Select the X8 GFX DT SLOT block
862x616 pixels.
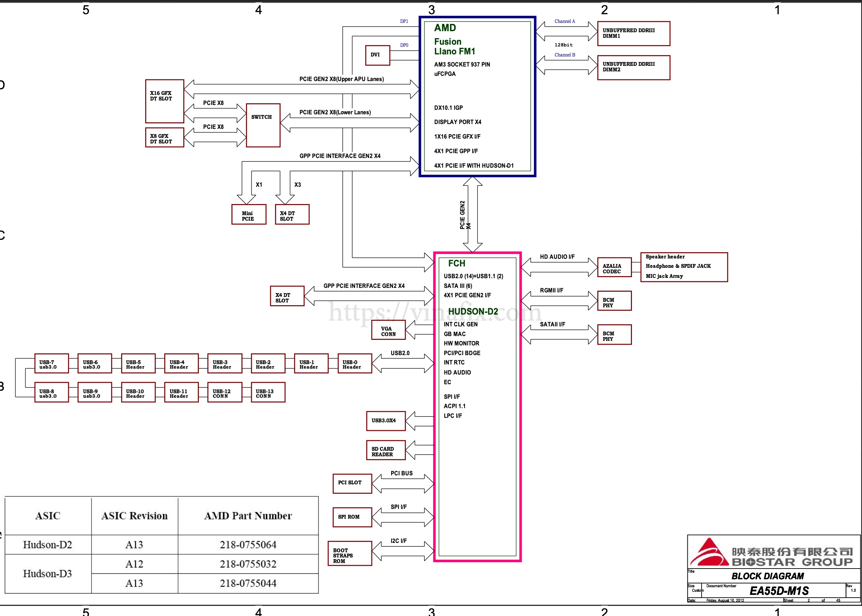pyautogui.click(x=165, y=137)
